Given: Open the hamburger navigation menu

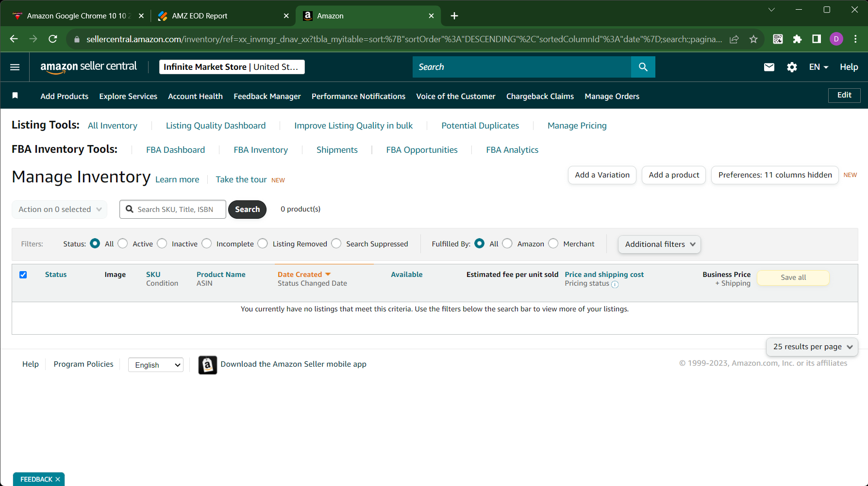Looking at the screenshot, I should (x=15, y=67).
